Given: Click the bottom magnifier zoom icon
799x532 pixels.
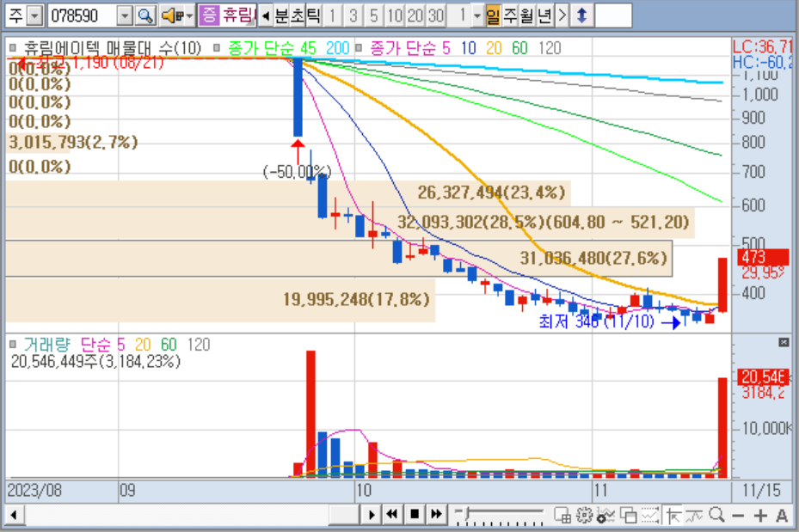Looking at the screenshot, I should [x=716, y=515].
